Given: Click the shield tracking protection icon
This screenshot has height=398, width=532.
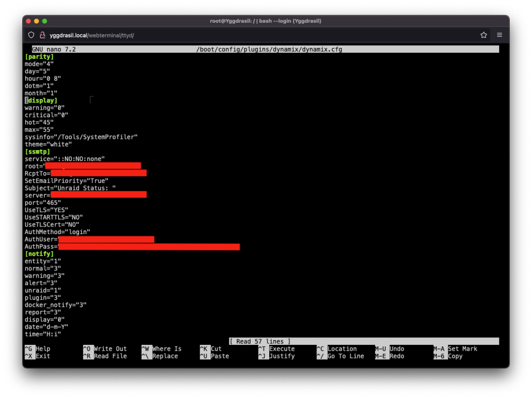Looking at the screenshot, I should (x=31, y=35).
